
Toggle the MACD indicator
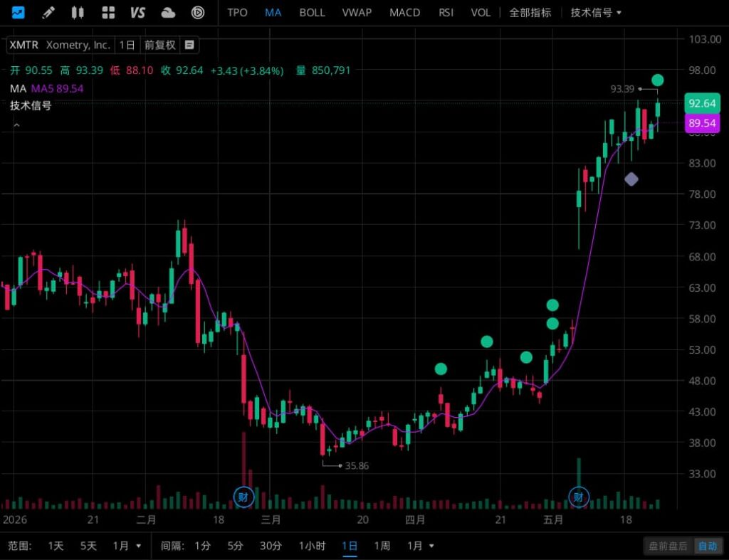pos(404,13)
